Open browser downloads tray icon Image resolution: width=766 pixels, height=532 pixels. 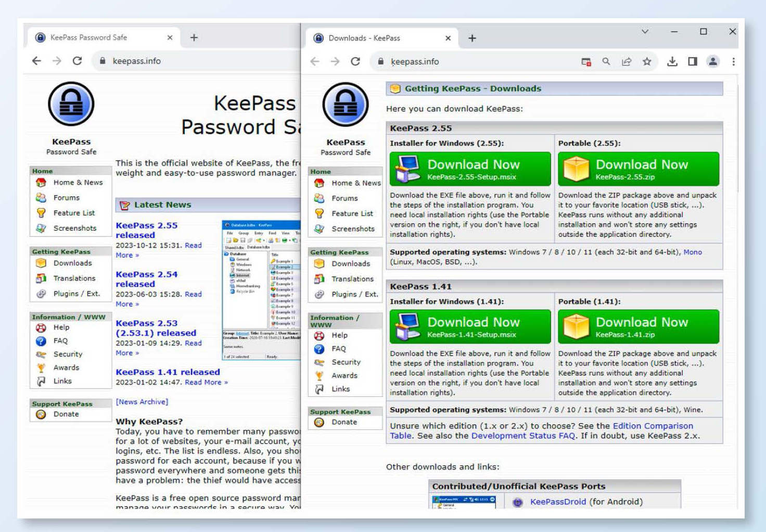[x=672, y=61]
